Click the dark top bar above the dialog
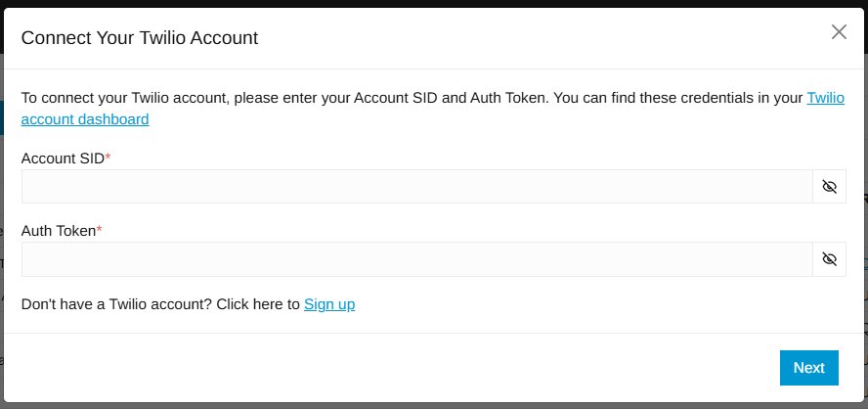 [x=434, y=3]
